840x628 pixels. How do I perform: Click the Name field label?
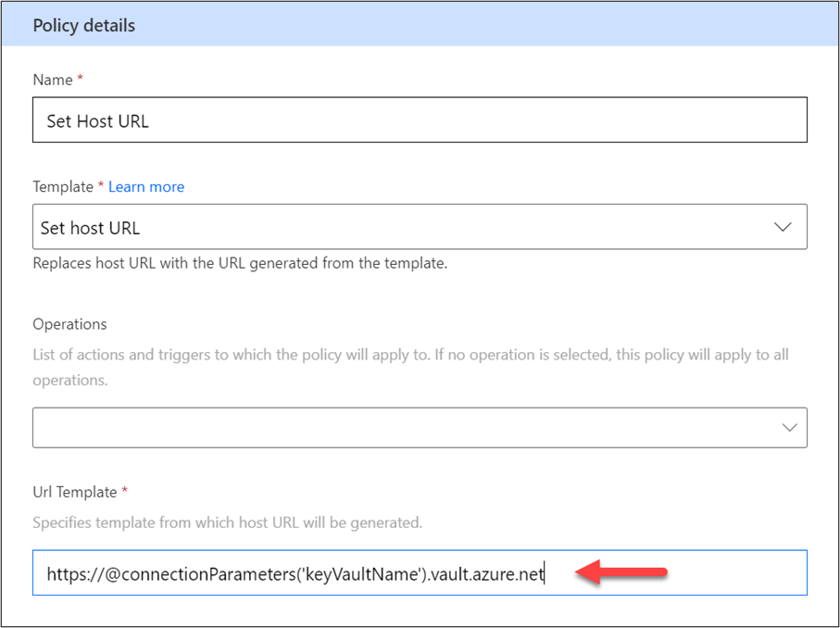52,81
